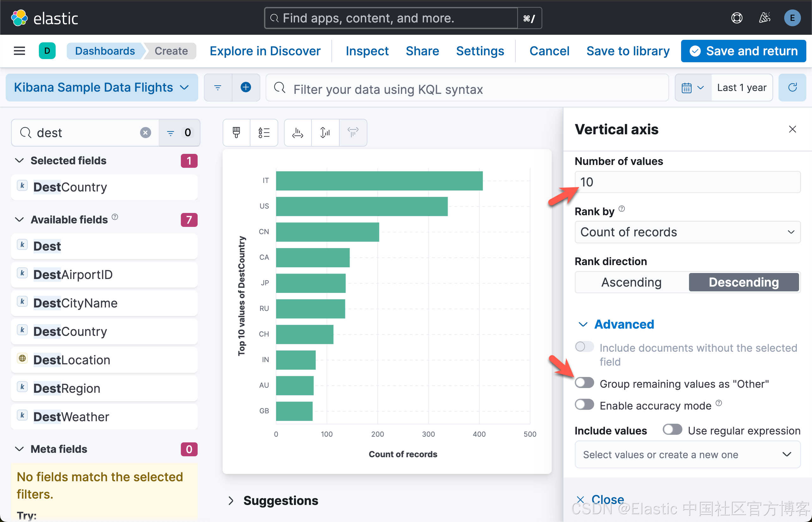812x522 pixels.
Task: Select Ascending rank direction
Action: pos(631,282)
